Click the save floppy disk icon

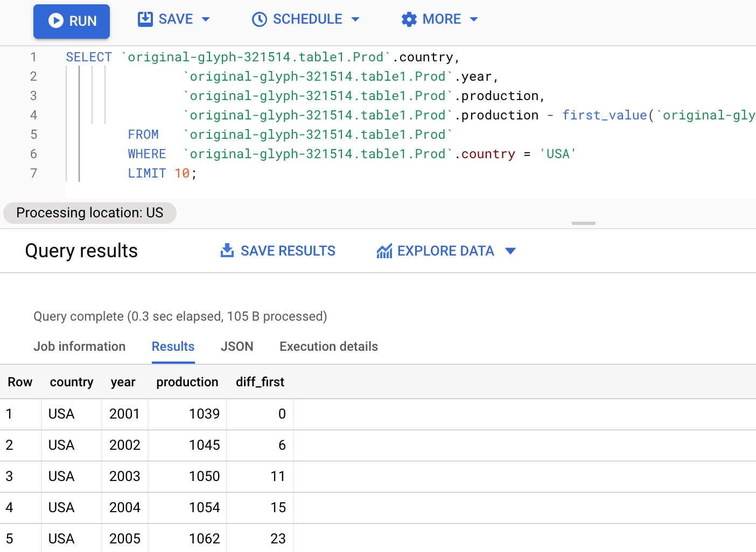144,18
